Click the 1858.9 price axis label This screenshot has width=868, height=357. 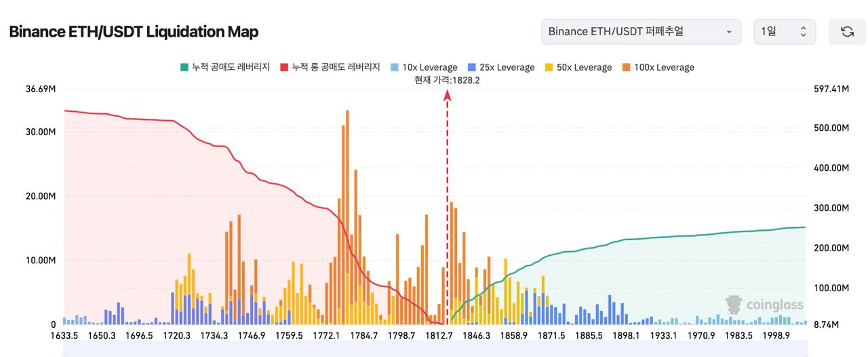514,335
